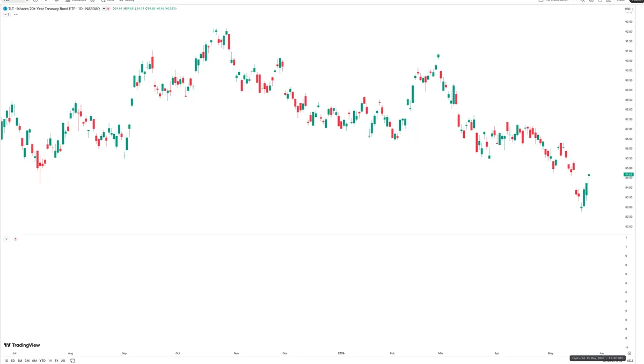Image resolution: width=644 pixels, height=364 pixels.
Task: Select the 5D time range
Action: coord(13,361)
